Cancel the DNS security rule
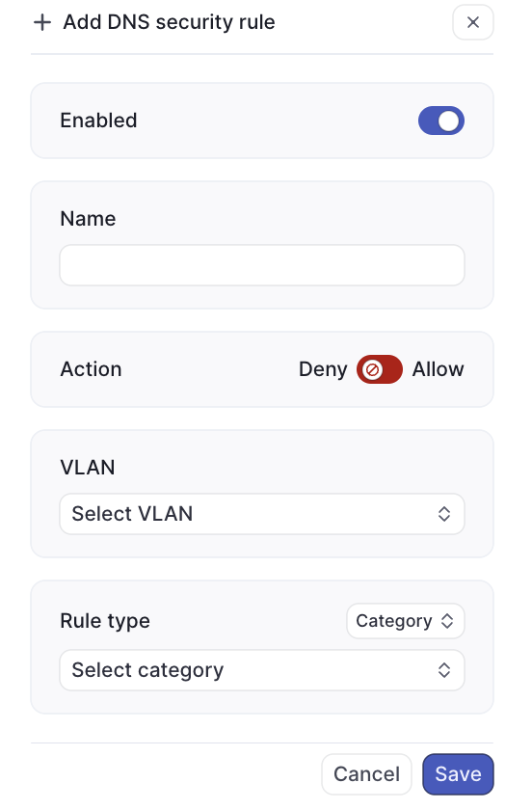 coord(366,773)
